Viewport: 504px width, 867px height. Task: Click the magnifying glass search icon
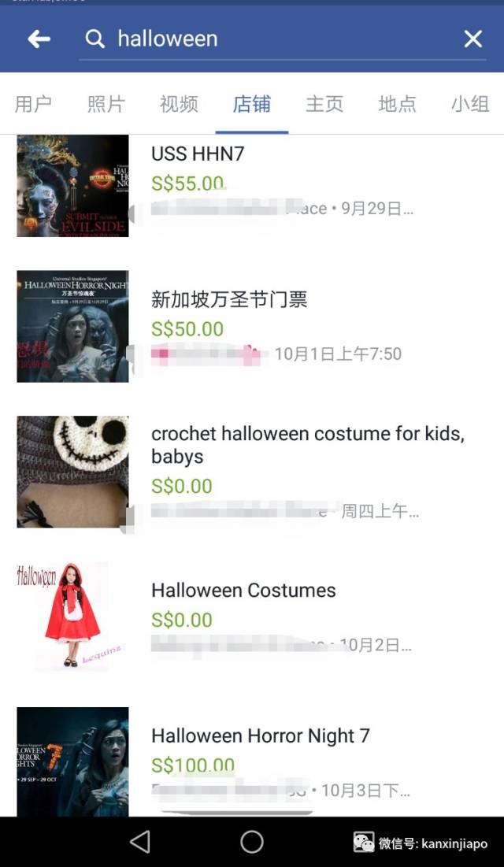point(95,39)
